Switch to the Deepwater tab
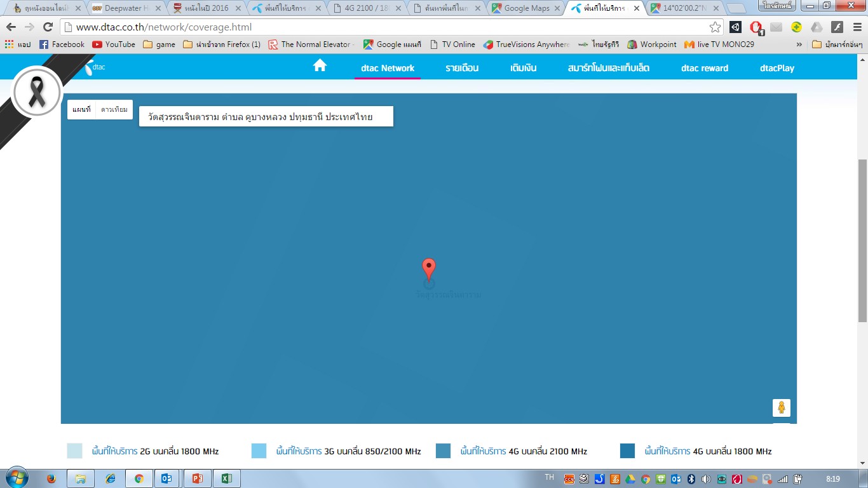 125,8
